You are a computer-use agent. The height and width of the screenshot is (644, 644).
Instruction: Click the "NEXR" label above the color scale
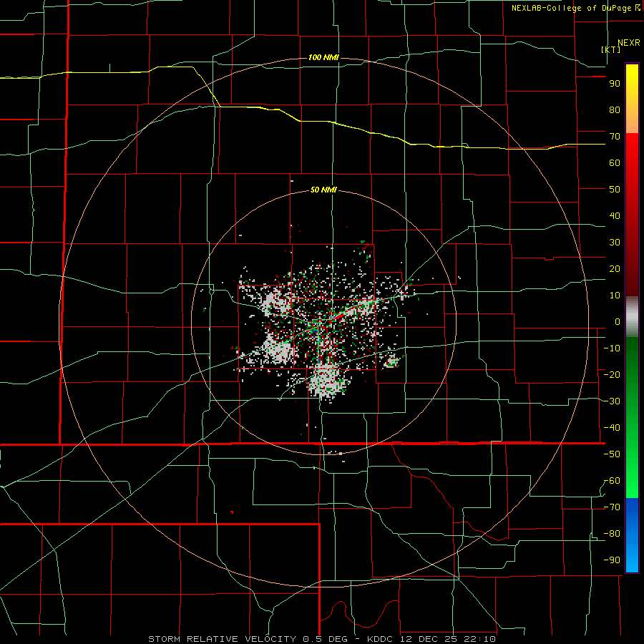pyautogui.click(x=628, y=43)
